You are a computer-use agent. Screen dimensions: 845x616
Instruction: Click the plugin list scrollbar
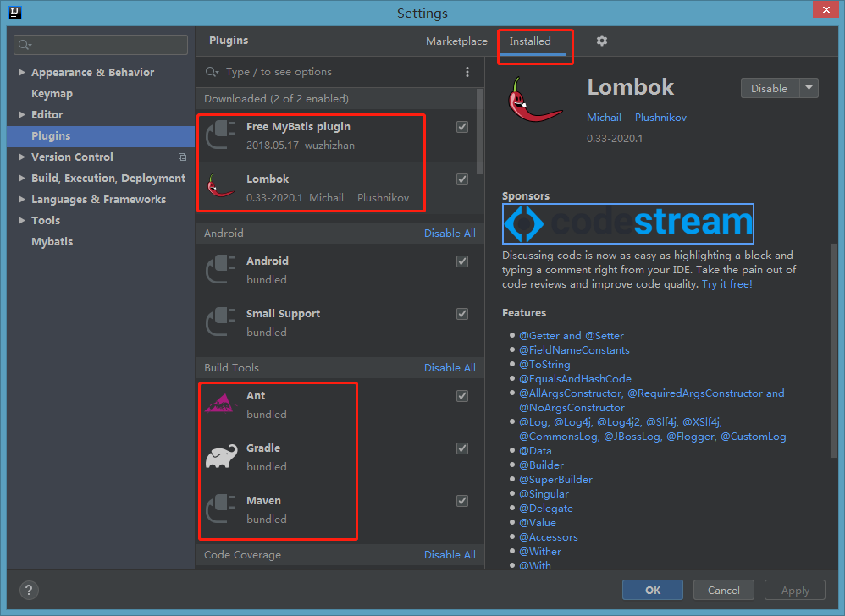480,132
